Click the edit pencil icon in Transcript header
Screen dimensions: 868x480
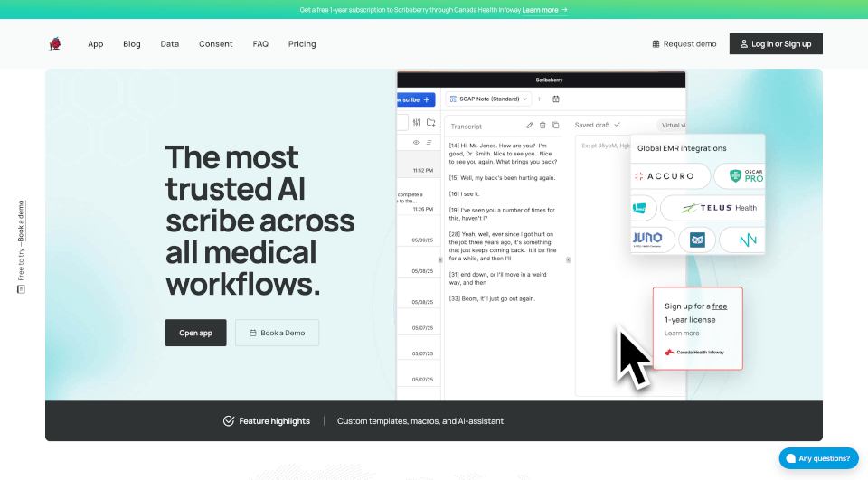pyautogui.click(x=529, y=126)
